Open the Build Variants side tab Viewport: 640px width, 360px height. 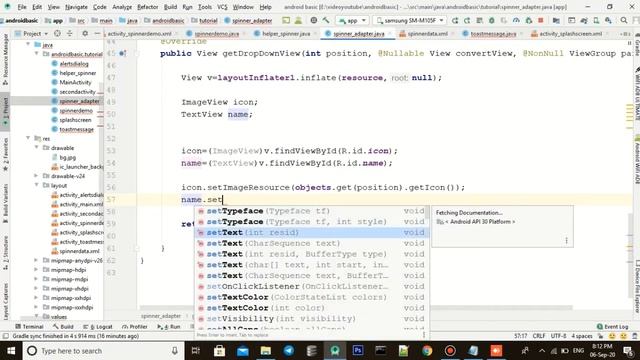pyautogui.click(x=5, y=203)
